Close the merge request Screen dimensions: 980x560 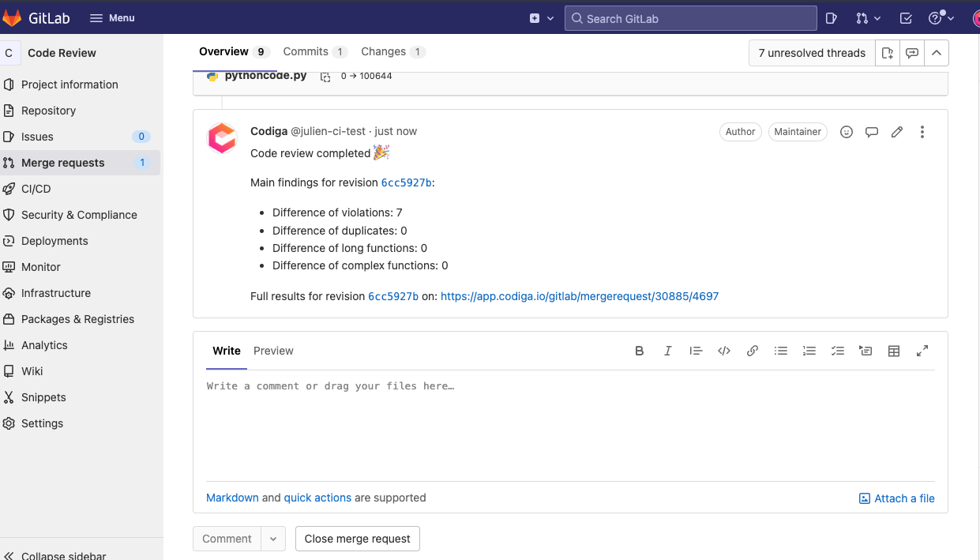point(357,538)
